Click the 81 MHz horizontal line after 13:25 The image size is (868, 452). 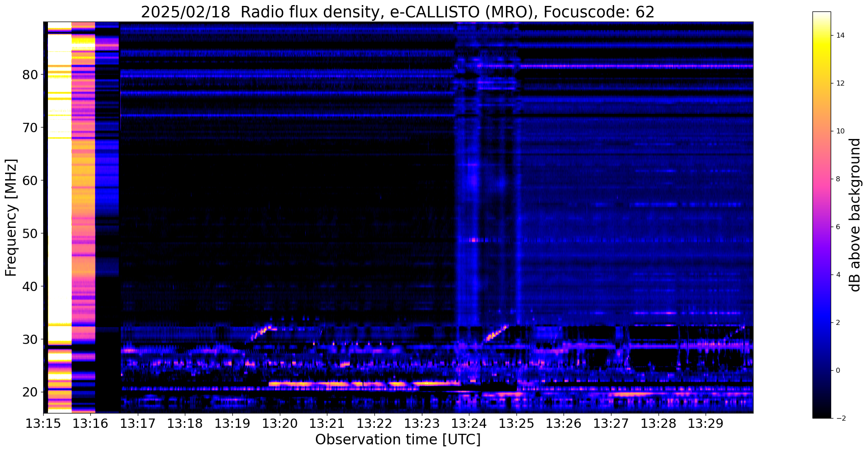coord(636,66)
